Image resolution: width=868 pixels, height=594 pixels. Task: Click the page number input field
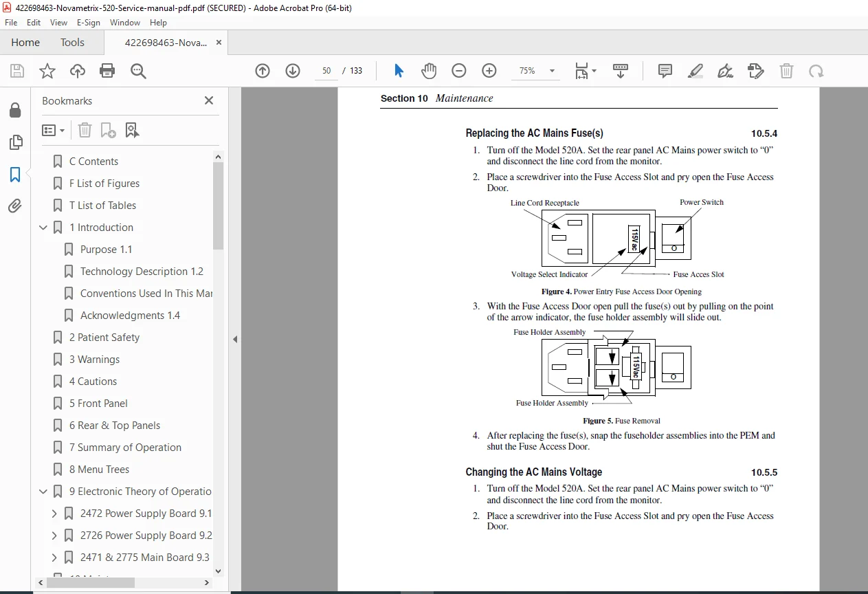pos(326,71)
